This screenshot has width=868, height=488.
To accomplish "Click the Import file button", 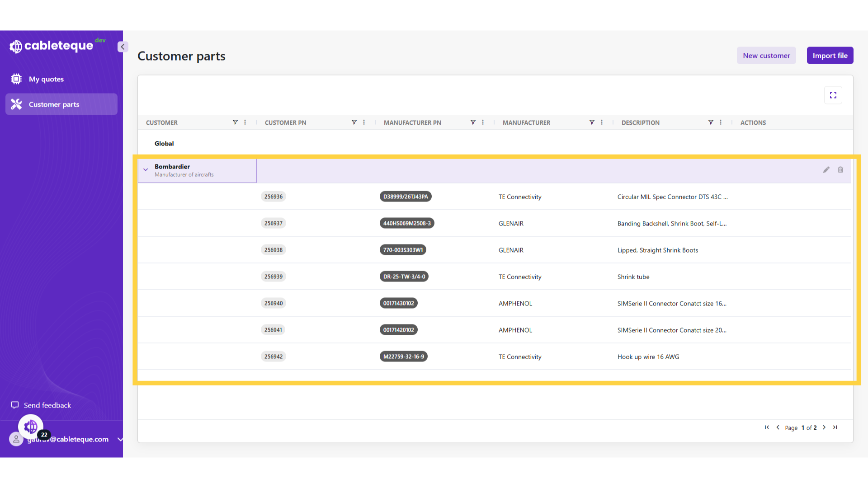I will (830, 56).
